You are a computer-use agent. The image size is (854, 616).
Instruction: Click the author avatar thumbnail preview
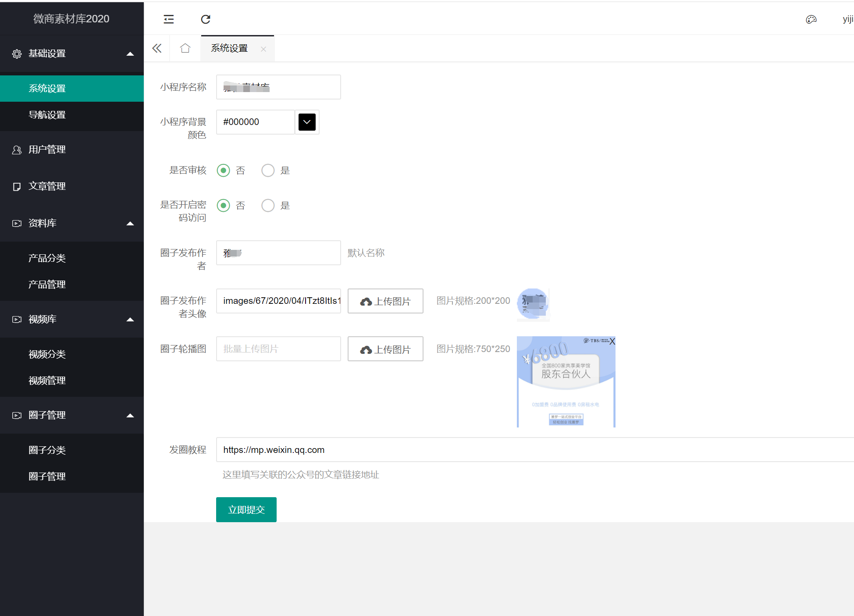click(x=533, y=304)
